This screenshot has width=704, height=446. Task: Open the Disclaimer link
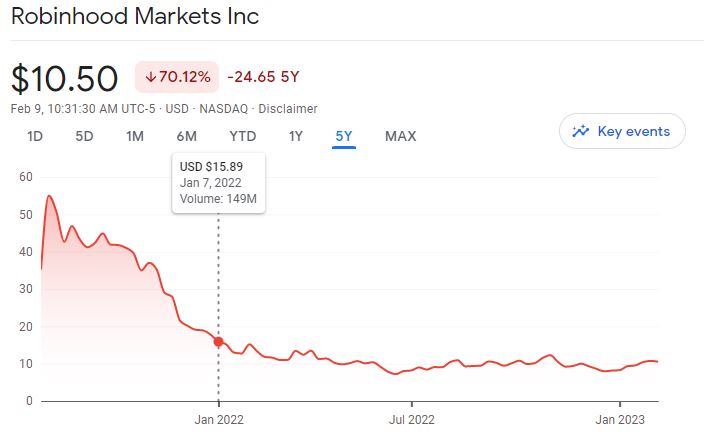pyautogui.click(x=289, y=108)
